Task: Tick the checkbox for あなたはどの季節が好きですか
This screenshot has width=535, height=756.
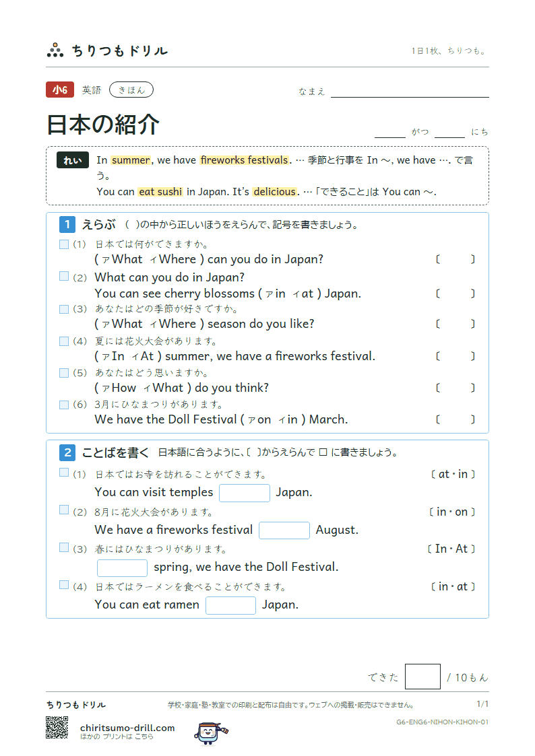Action: click(64, 309)
